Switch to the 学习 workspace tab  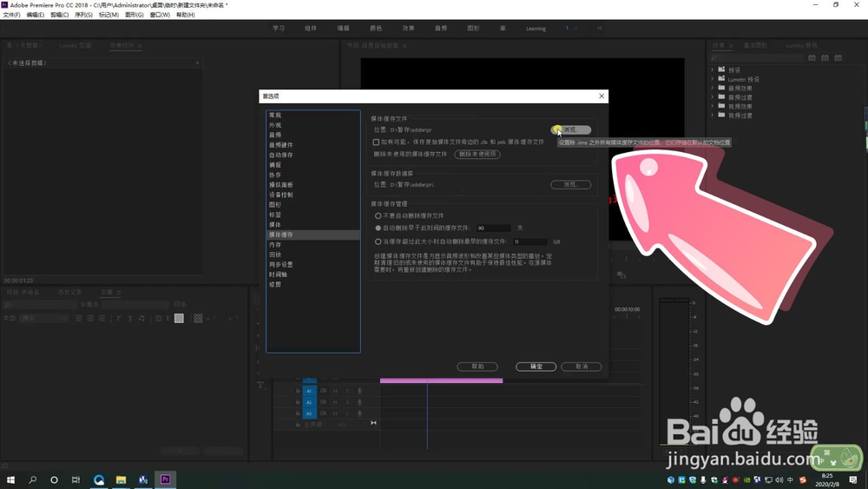pos(279,29)
